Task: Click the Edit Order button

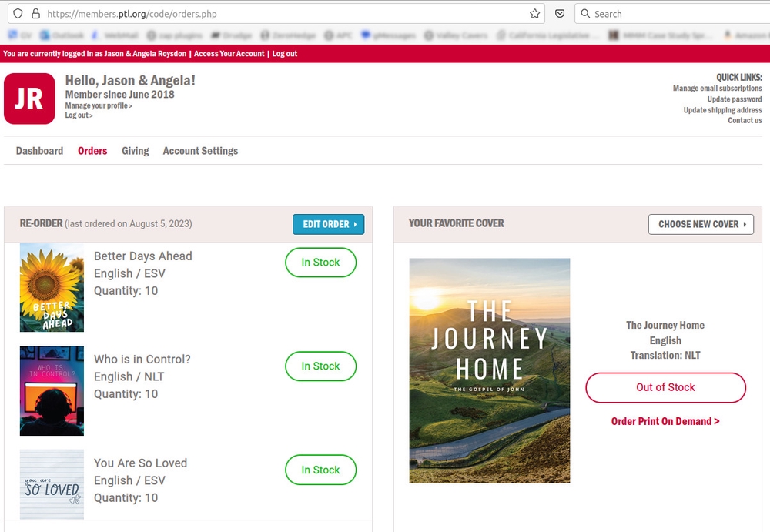Action: (x=328, y=224)
